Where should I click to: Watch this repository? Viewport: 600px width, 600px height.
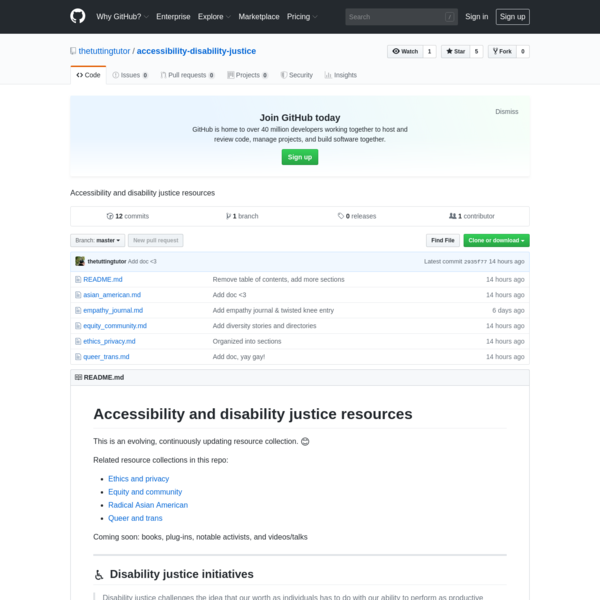tap(405, 51)
